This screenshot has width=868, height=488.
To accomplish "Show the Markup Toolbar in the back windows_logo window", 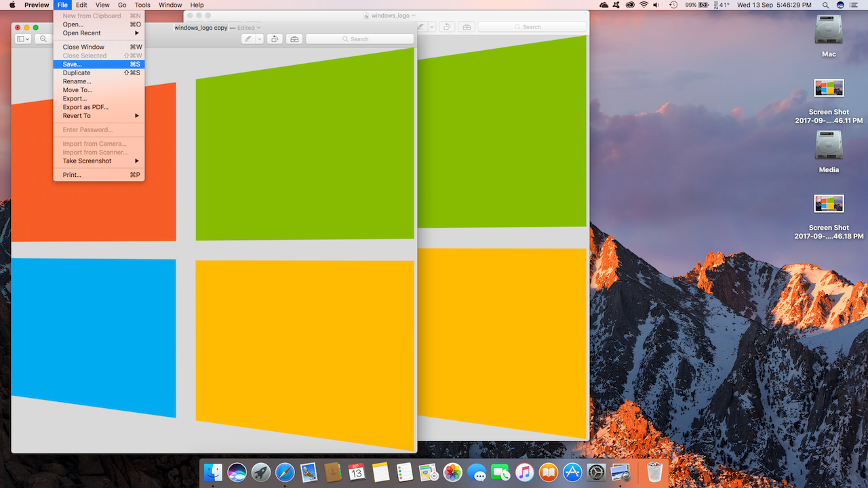I will tap(467, 26).
